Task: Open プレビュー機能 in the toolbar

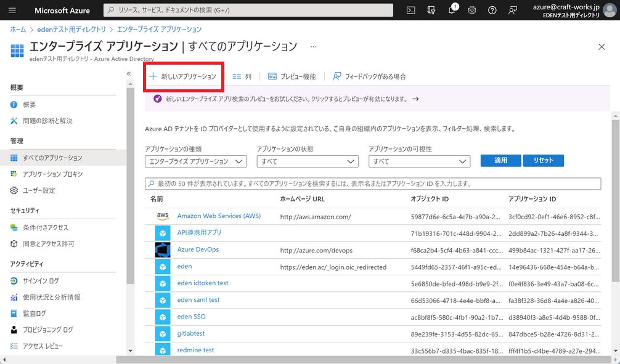Action: (x=292, y=76)
